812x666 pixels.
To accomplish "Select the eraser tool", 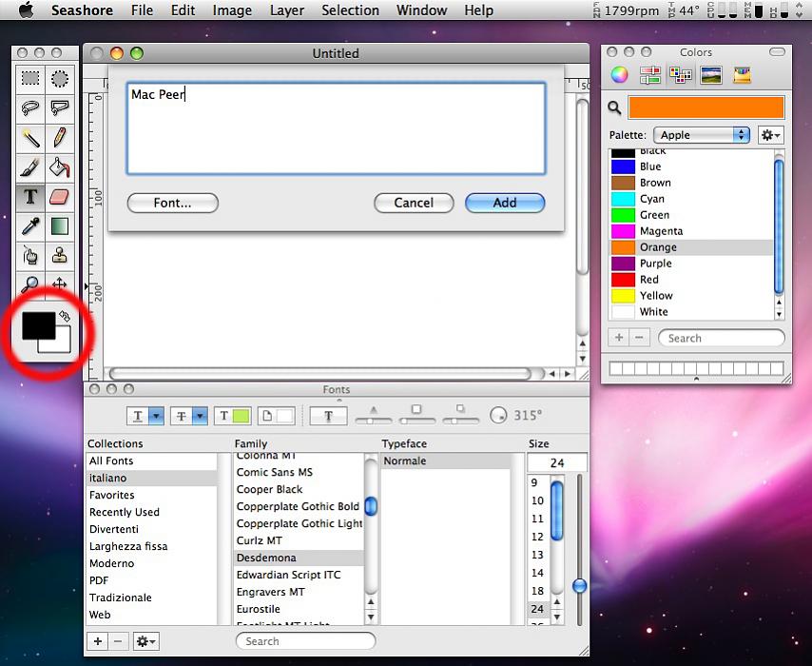I will click(60, 197).
